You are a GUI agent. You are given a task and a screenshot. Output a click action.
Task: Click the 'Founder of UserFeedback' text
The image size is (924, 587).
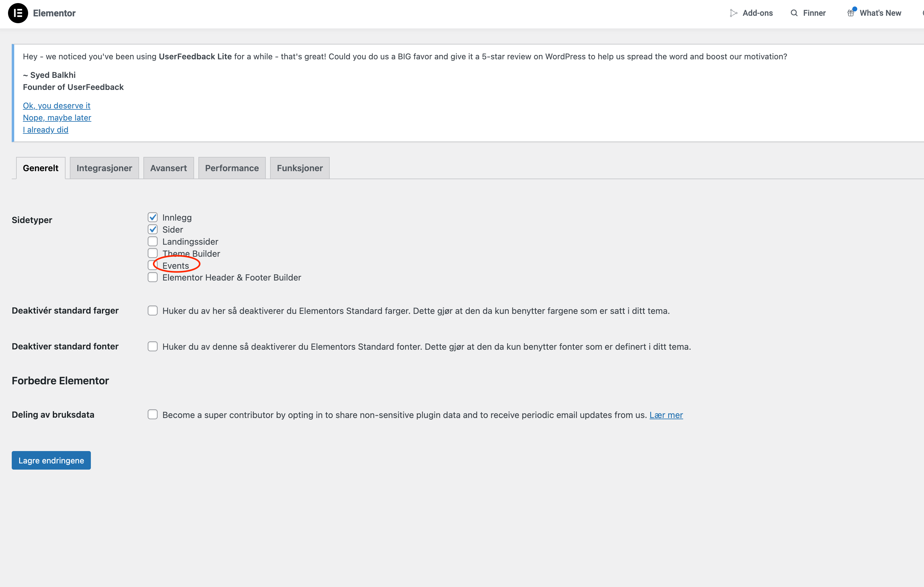(73, 87)
